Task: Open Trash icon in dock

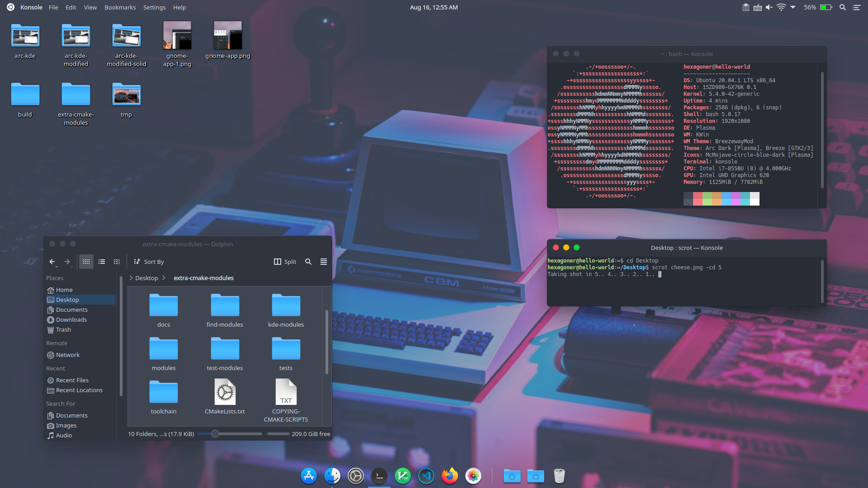Action: pos(559,475)
